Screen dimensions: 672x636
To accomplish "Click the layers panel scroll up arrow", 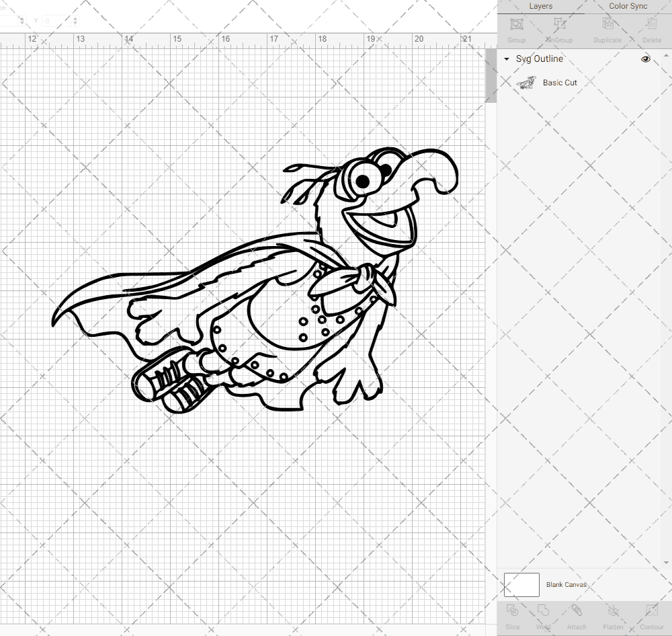I will 665,56.
